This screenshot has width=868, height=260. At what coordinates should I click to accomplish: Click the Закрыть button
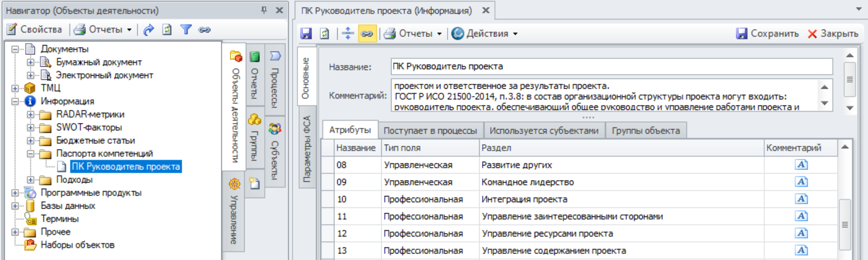(833, 34)
